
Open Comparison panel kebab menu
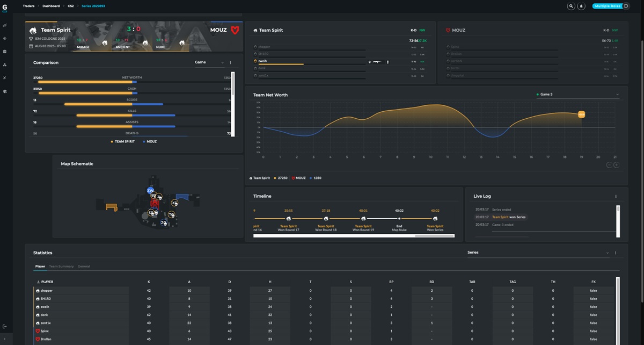click(231, 63)
